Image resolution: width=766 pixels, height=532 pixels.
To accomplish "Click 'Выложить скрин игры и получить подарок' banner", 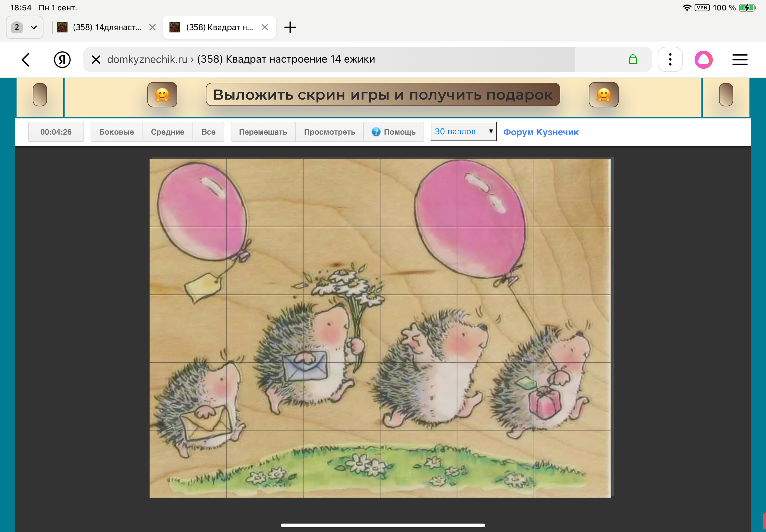I will (x=383, y=95).
